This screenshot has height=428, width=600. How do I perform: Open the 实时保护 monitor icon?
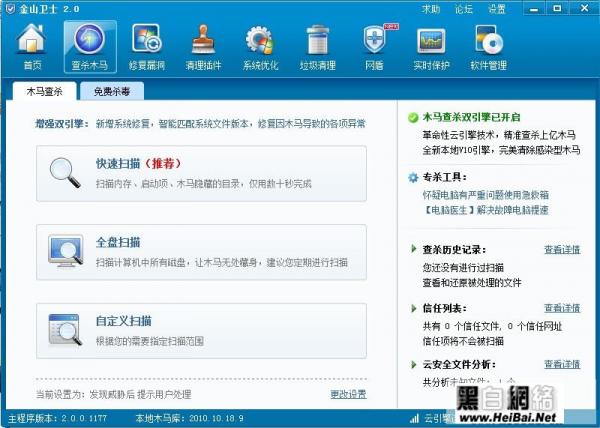(431, 44)
